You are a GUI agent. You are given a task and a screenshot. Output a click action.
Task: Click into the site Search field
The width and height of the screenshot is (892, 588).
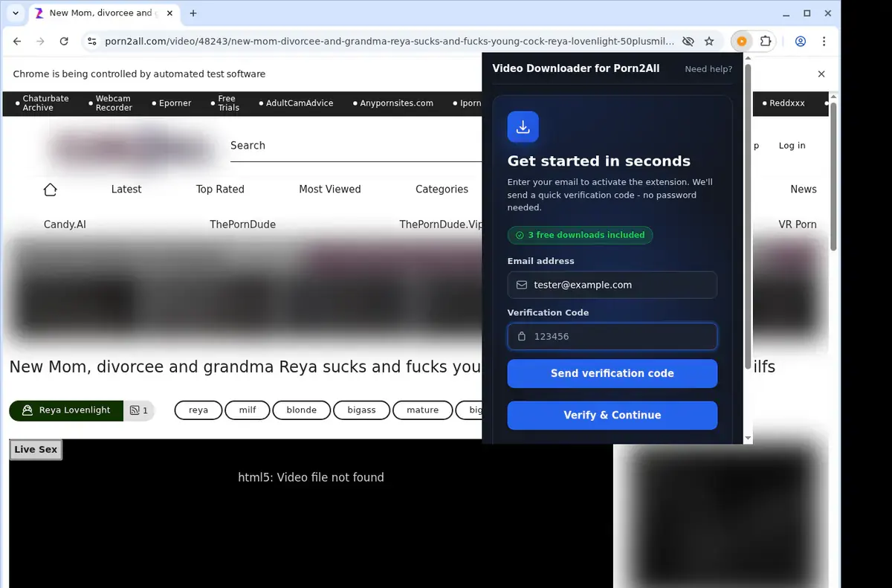(355, 146)
